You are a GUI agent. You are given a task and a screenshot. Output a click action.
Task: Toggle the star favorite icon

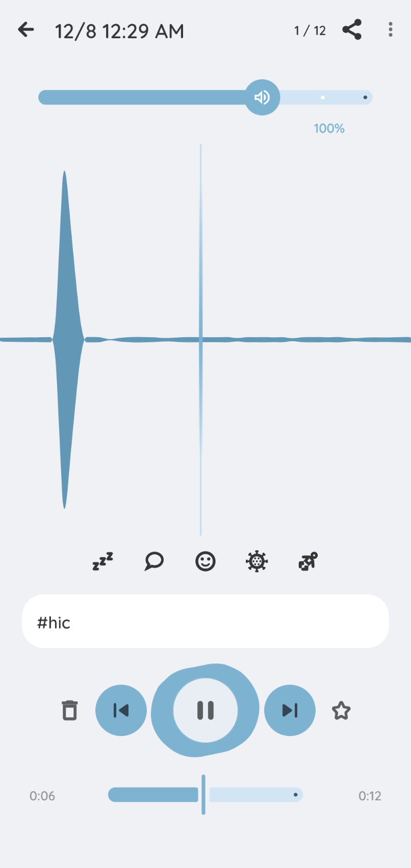coord(341,711)
